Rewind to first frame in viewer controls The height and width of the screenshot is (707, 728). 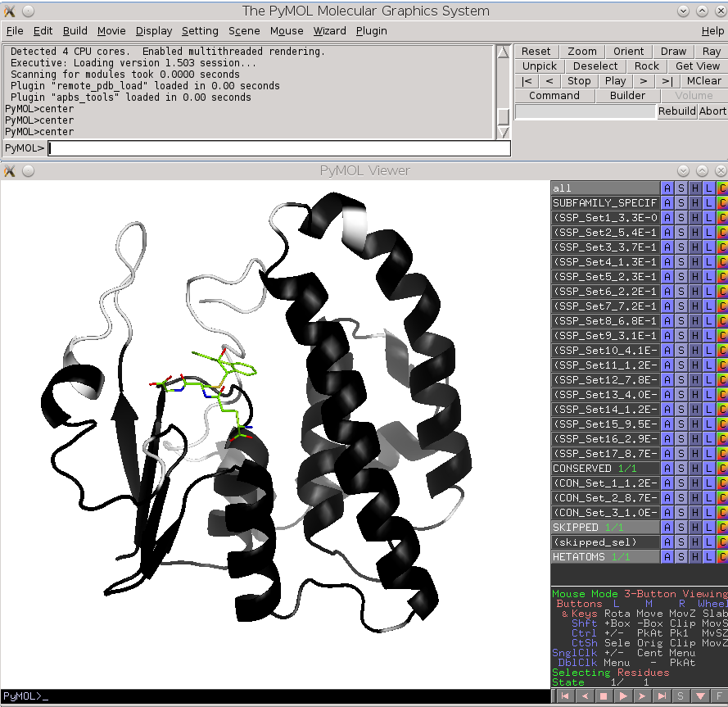565,696
